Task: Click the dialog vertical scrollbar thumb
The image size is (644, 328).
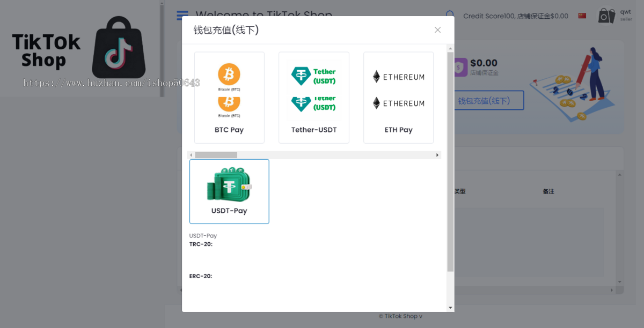Action: point(450,161)
